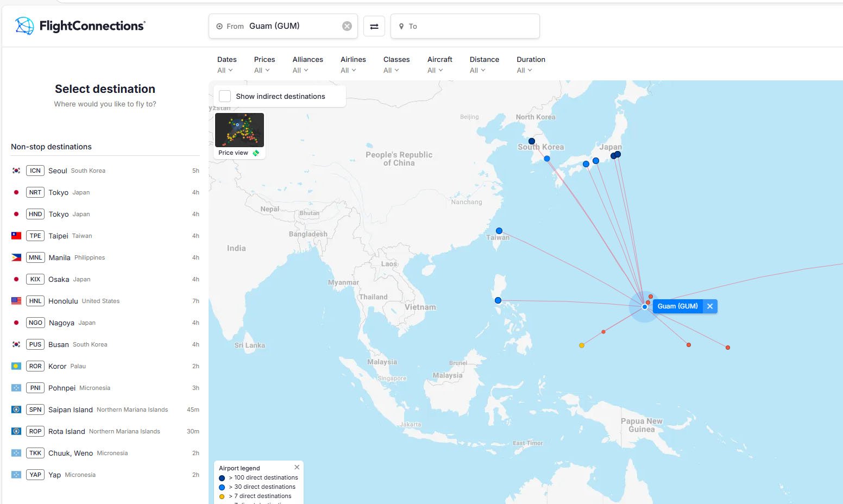Screen dimensions: 843x504
Task: Select Honolulu HNL destination
Action: pyautogui.click(x=105, y=301)
